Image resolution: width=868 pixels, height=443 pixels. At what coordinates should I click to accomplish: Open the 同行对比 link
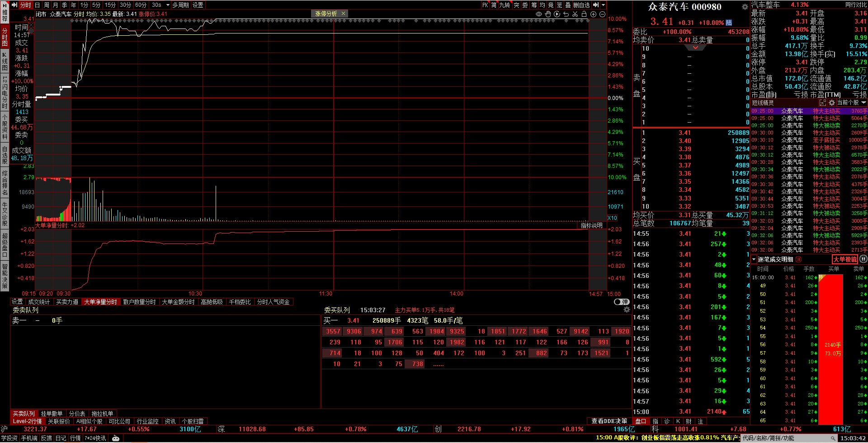pyautogui.click(x=856, y=5)
